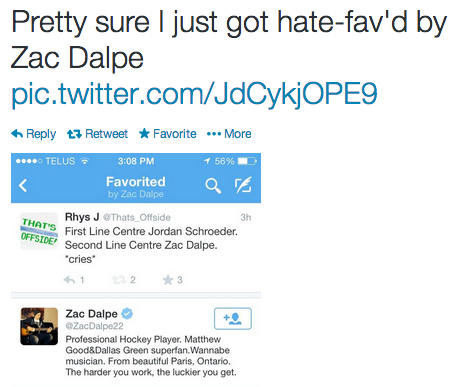Tap the compose tweet quill icon
The height and width of the screenshot is (387, 462).
coord(243,185)
